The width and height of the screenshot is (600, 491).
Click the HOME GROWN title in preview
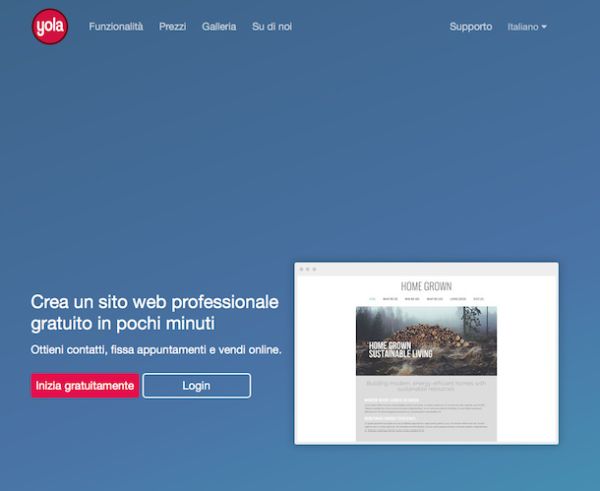(x=426, y=286)
